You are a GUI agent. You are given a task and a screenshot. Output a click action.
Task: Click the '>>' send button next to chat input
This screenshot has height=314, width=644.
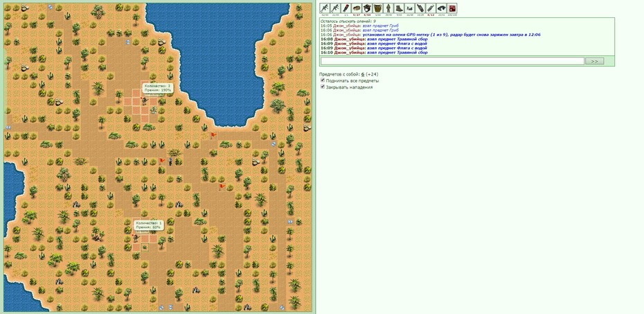coord(594,61)
